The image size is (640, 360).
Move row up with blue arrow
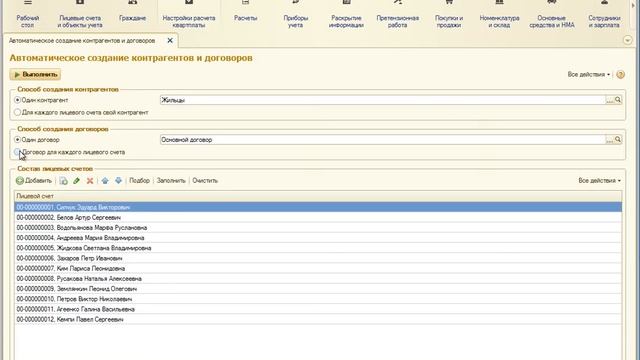[x=105, y=181]
